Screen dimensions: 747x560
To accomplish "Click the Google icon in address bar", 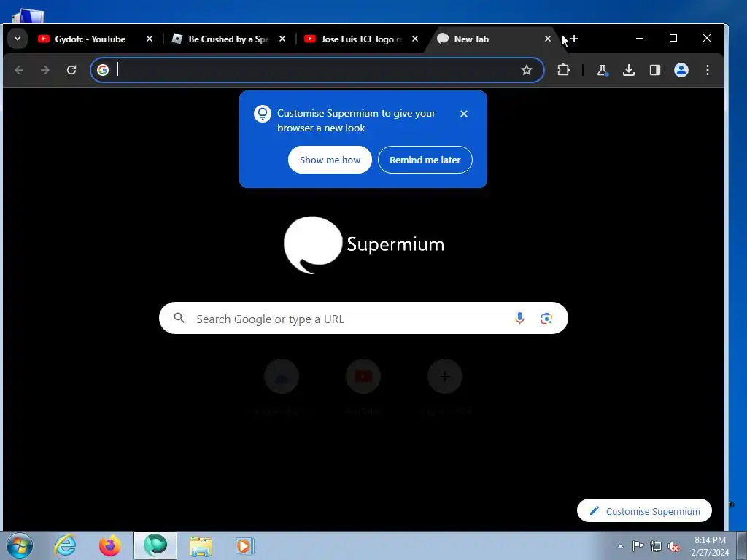I will [103, 70].
